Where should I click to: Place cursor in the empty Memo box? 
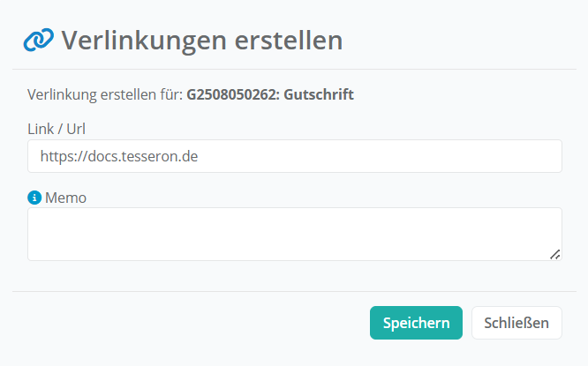pos(294,234)
